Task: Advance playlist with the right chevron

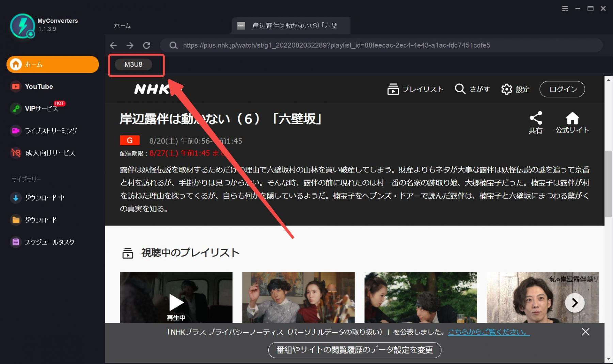Action: pyautogui.click(x=575, y=303)
